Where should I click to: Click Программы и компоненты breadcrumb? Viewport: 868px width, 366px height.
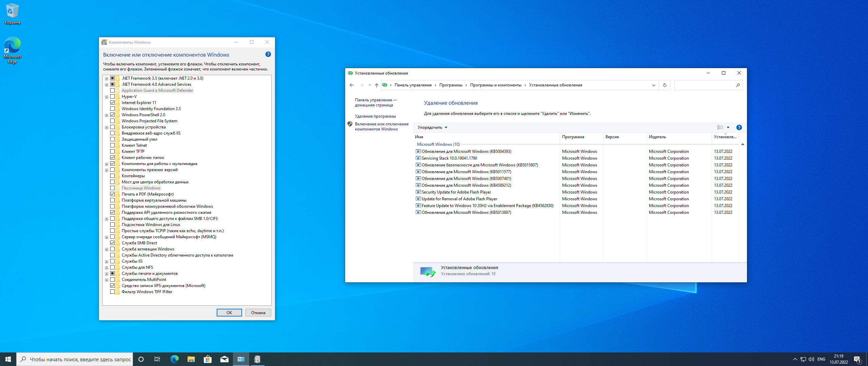[x=495, y=85]
